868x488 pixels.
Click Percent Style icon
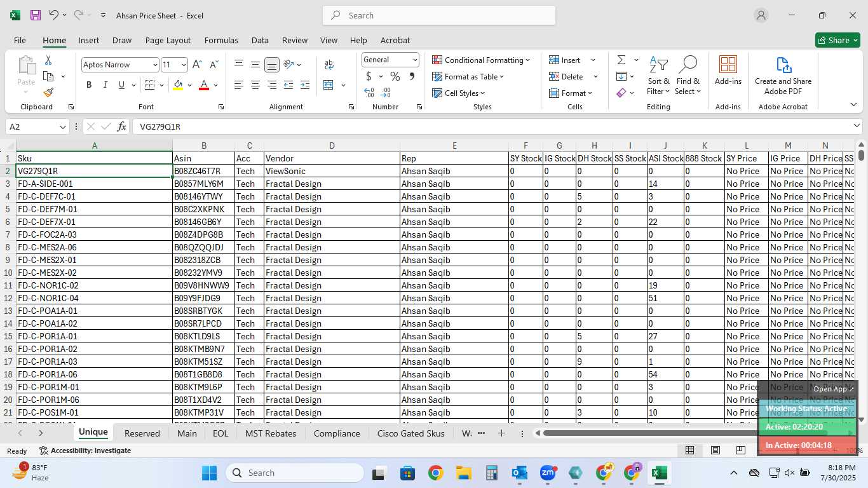[x=395, y=76]
